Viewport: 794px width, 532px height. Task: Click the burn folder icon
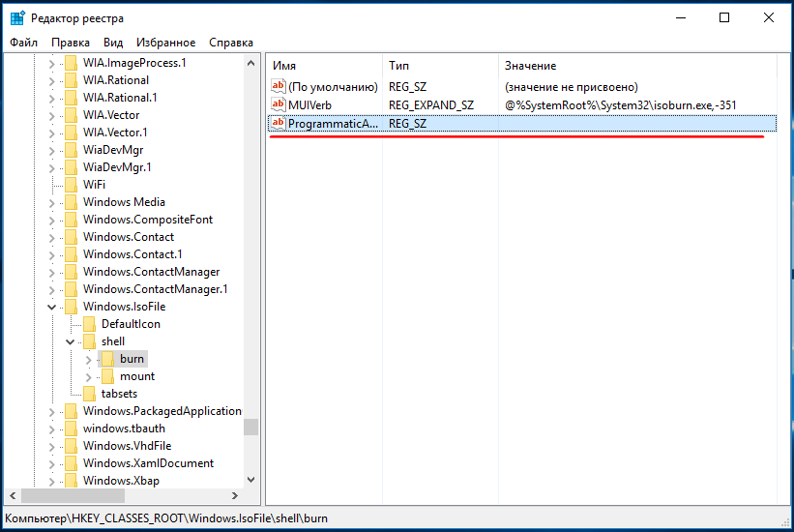[x=107, y=359]
